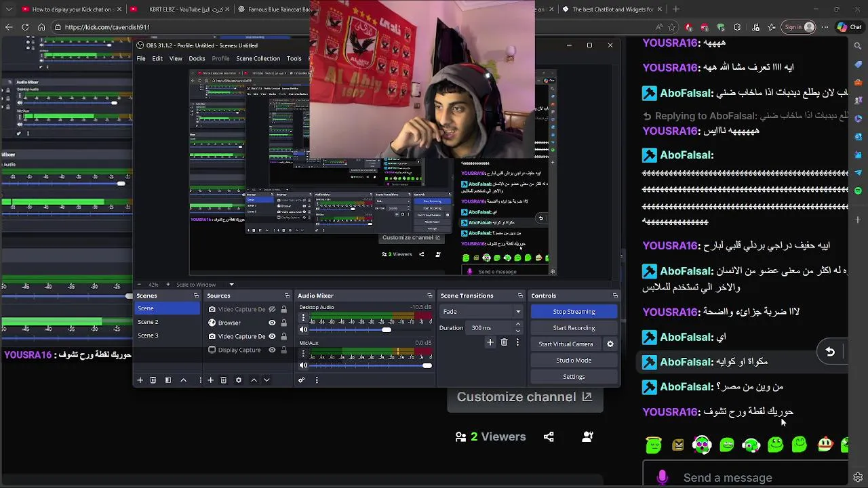Open Spotify in Edge sidebar
Image resolution: width=868 pixels, height=488 pixels.
(x=858, y=190)
